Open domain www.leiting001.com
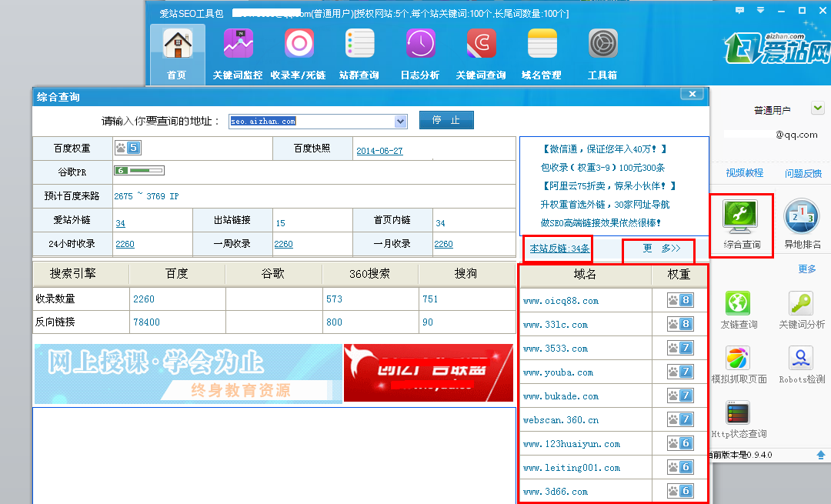 tap(571, 468)
